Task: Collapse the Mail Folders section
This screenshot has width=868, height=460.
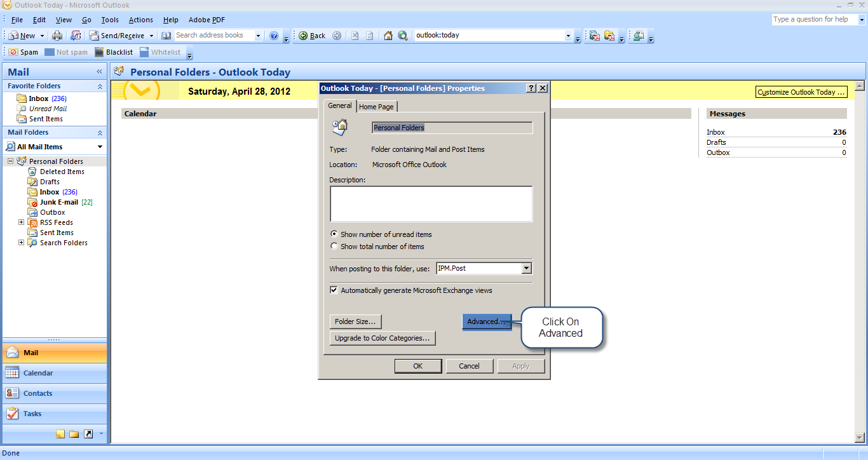Action: 100,132
